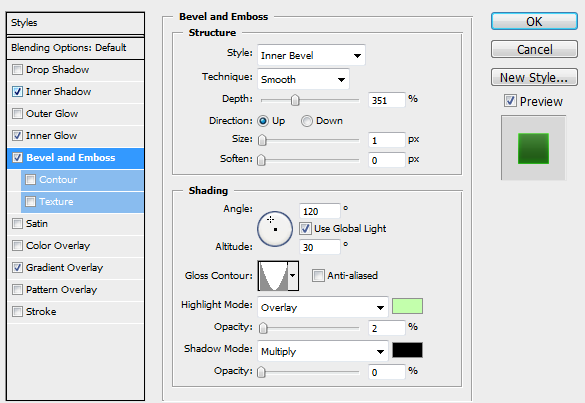Click the Gloss Contour curve preview
585x403 pixels.
click(x=273, y=276)
